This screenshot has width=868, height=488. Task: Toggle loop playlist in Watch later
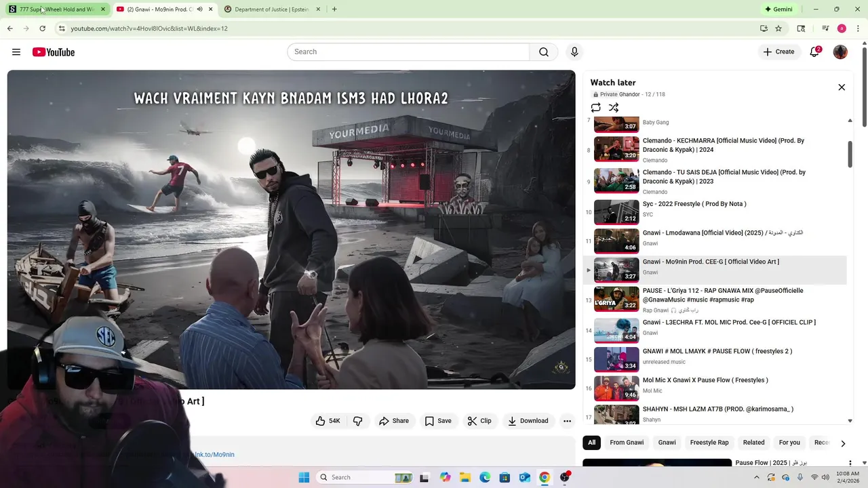595,108
